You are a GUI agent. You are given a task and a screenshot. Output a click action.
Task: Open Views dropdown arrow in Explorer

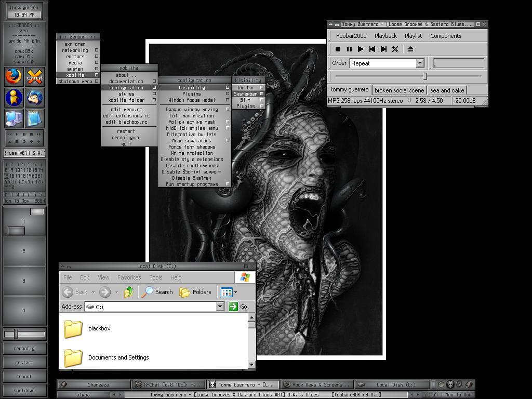tap(235, 292)
